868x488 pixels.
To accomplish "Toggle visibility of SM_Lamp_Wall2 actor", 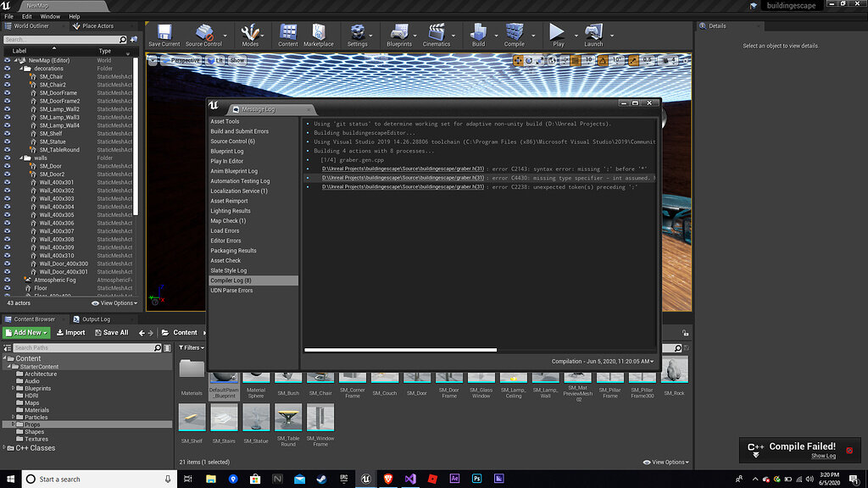I will click(x=7, y=109).
